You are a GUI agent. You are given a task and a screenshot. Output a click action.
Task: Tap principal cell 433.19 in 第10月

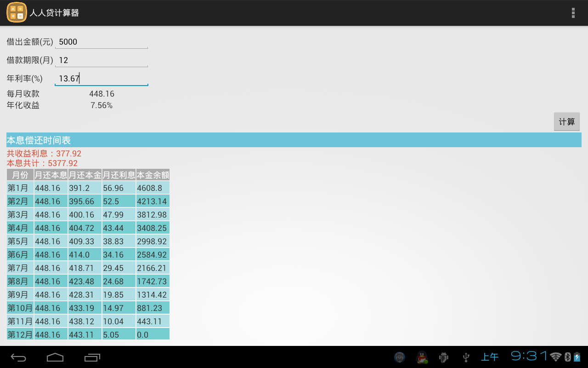[x=85, y=308]
